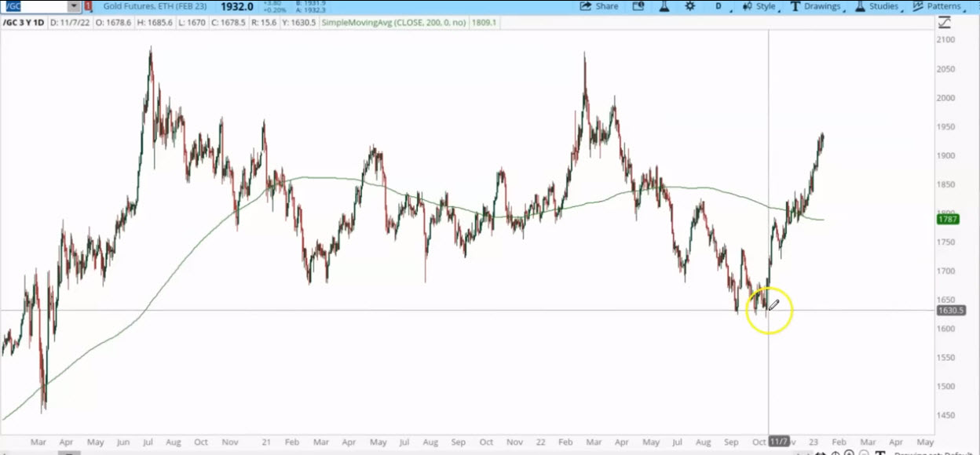Open the chart Settings gear
980x455 pixels.
click(689, 6)
